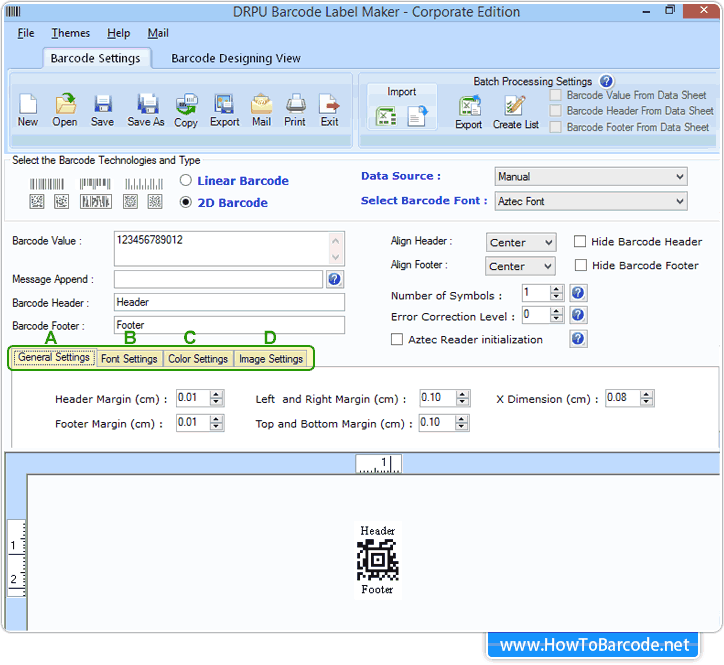The width and height of the screenshot is (724, 665).
Task: Open the Align Header dropdown
Action: point(521,242)
